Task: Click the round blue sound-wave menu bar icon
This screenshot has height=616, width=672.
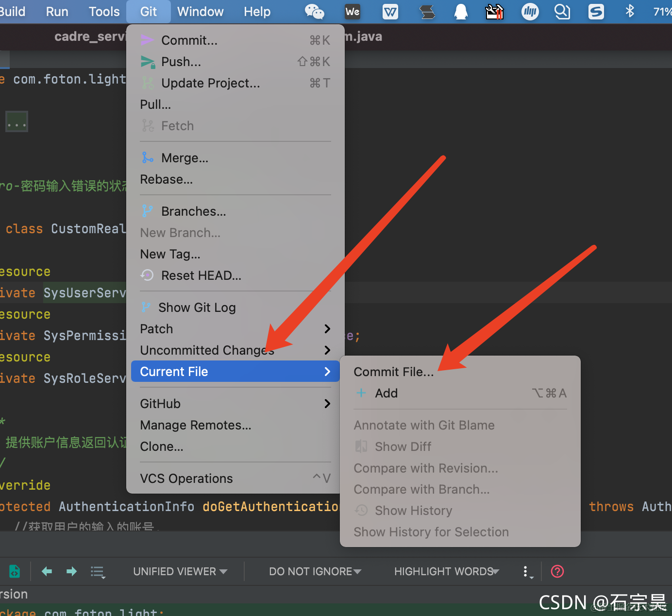Action: pyautogui.click(x=530, y=11)
